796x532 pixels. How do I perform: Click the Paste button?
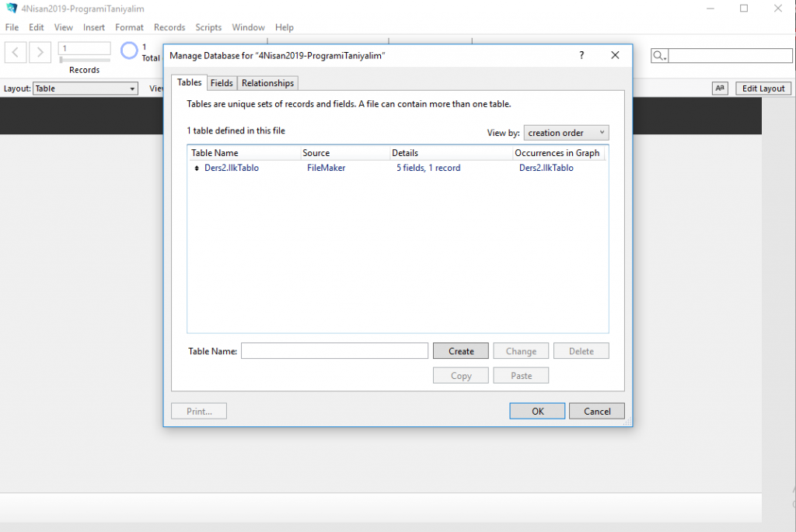521,376
